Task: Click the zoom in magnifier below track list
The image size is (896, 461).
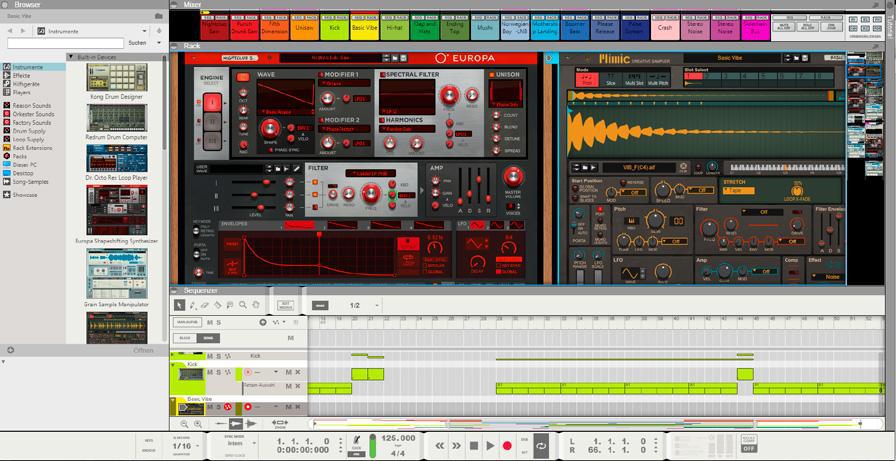Action: tap(198, 424)
